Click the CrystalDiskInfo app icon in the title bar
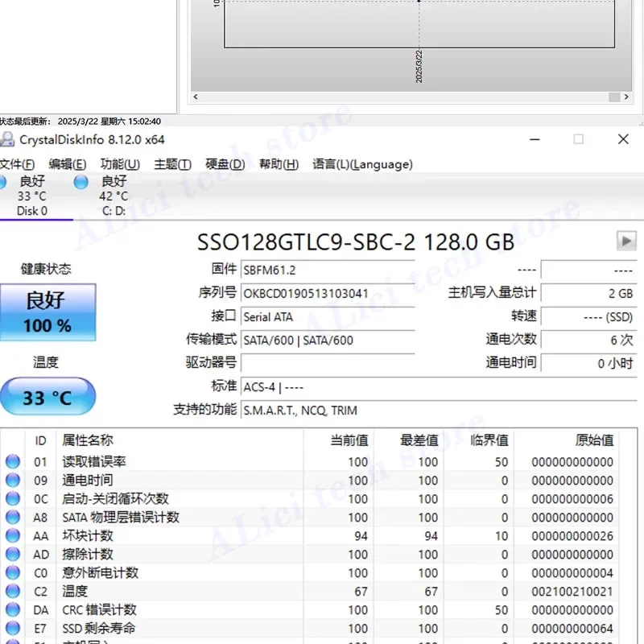The image size is (644, 644). click(7, 139)
